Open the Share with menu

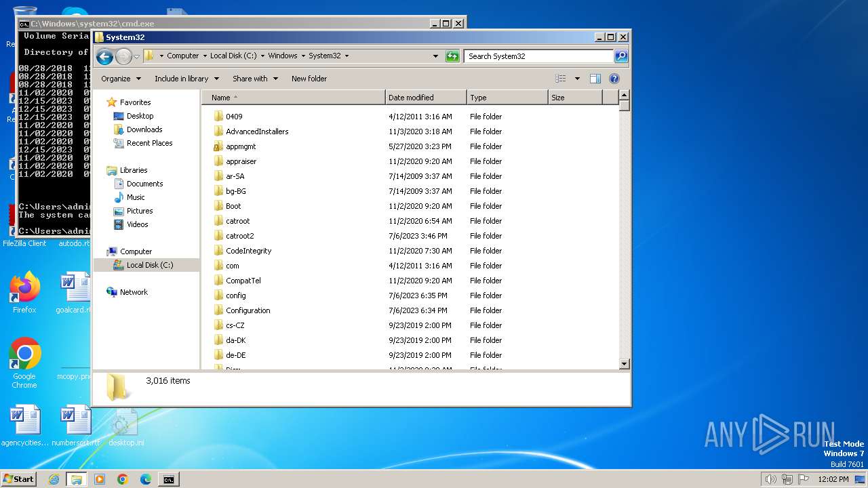[255, 79]
